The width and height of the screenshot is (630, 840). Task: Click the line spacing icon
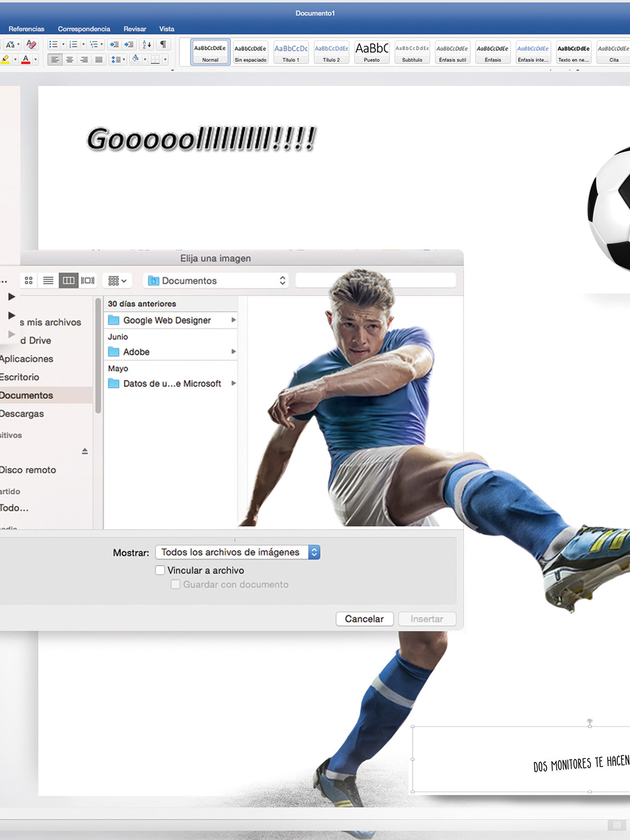[x=117, y=60]
